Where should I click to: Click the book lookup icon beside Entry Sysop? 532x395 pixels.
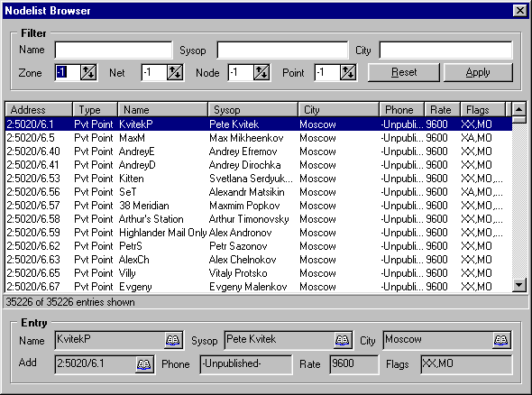[x=342, y=340]
